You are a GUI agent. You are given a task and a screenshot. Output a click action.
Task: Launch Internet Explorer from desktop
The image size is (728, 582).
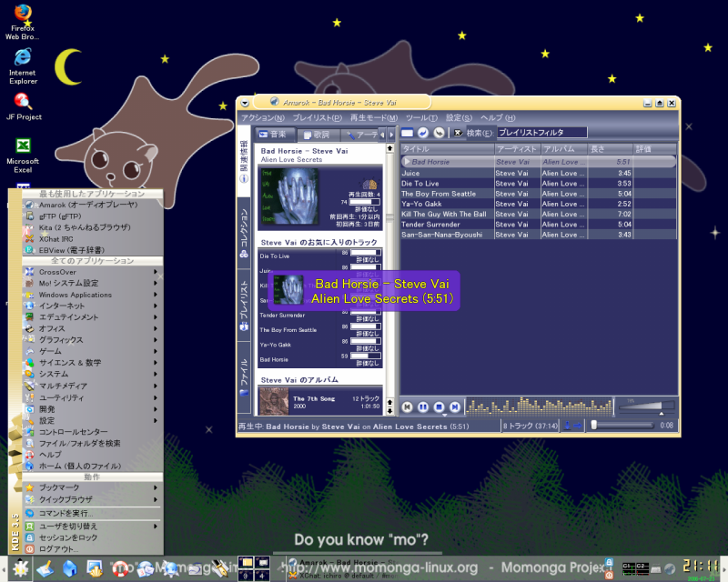tap(23, 65)
